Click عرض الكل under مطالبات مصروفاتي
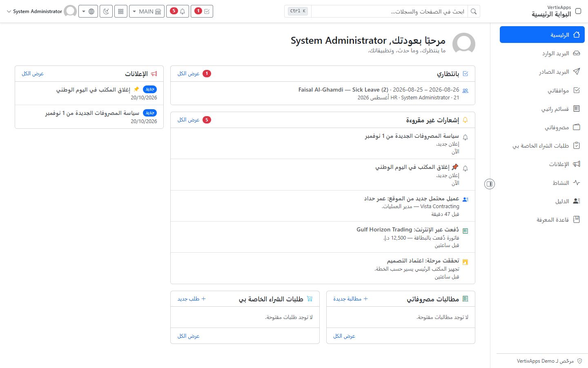The width and height of the screenshot is (588, 368). pyautogui.click(x=344, y=336)
